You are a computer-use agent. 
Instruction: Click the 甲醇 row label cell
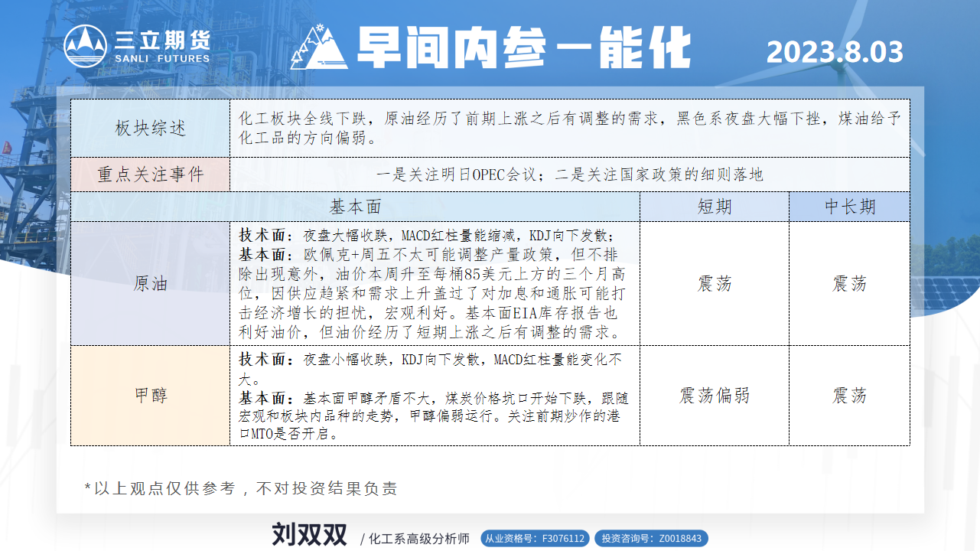[x=150, y=396]
